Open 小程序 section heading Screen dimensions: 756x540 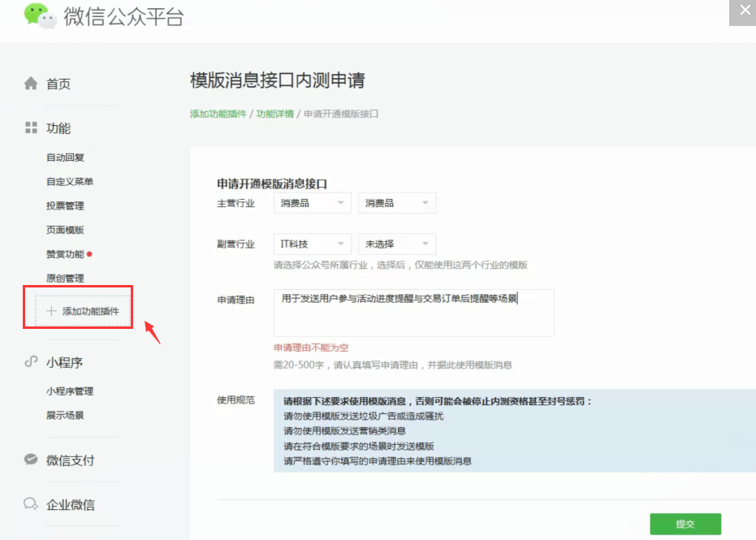(65, 362)
